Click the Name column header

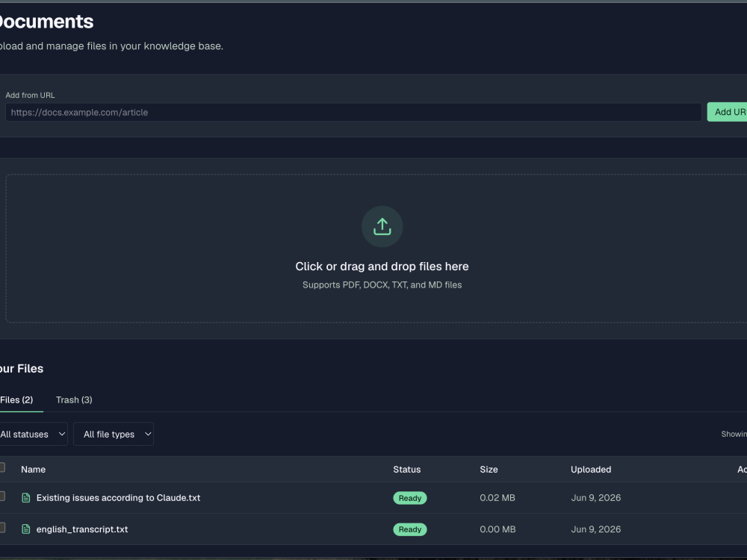(34, 470)
